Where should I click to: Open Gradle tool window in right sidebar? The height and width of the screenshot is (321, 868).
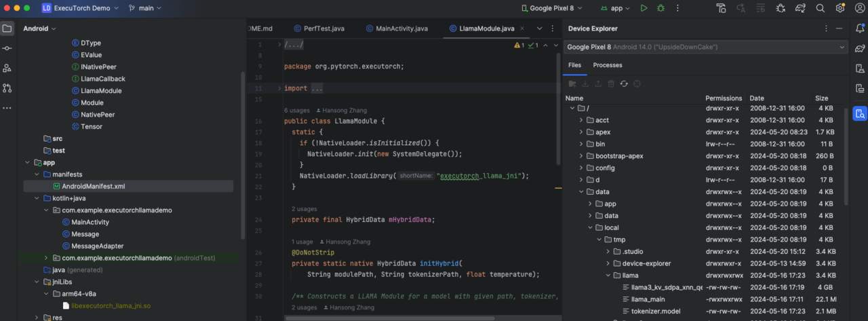click(860, 48)
